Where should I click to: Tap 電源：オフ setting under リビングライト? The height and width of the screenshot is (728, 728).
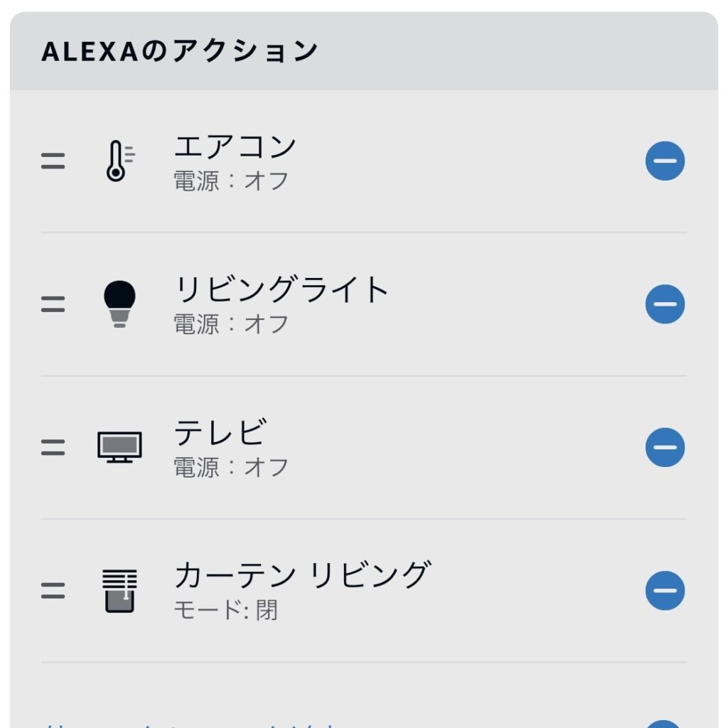231,324
